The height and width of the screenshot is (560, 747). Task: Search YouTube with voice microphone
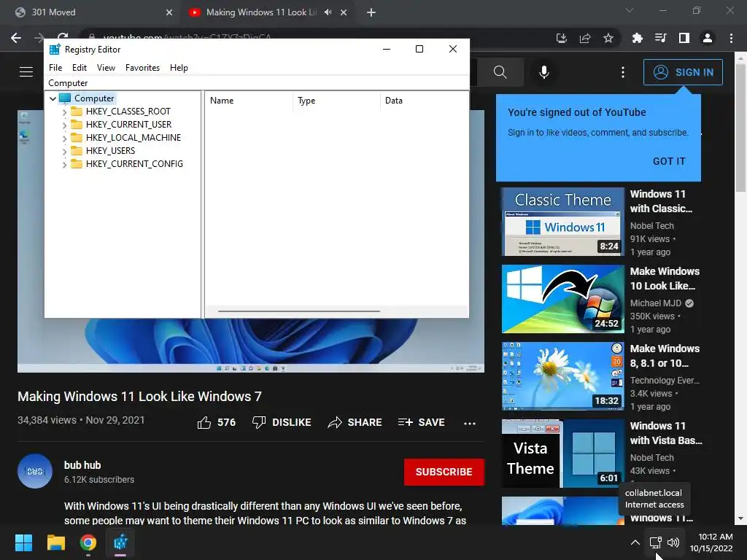(x=544, y=72)
